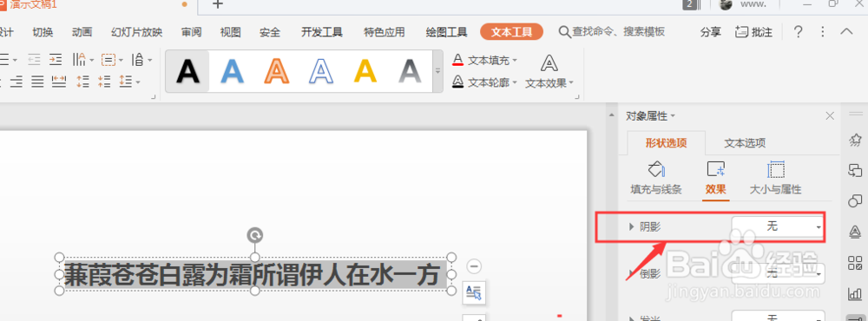
Task: Open the 特色应用 ribbon tab
Action: click(385, 32)
